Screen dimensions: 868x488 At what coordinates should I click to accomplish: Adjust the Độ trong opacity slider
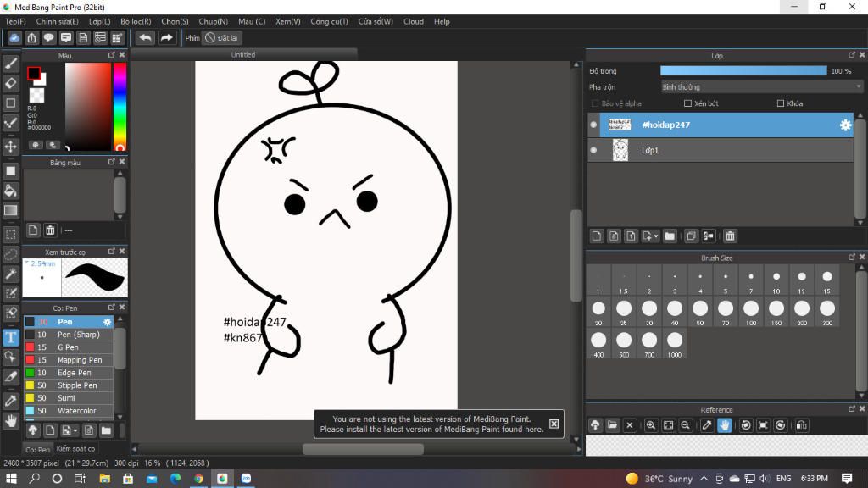tap(743, 71)
